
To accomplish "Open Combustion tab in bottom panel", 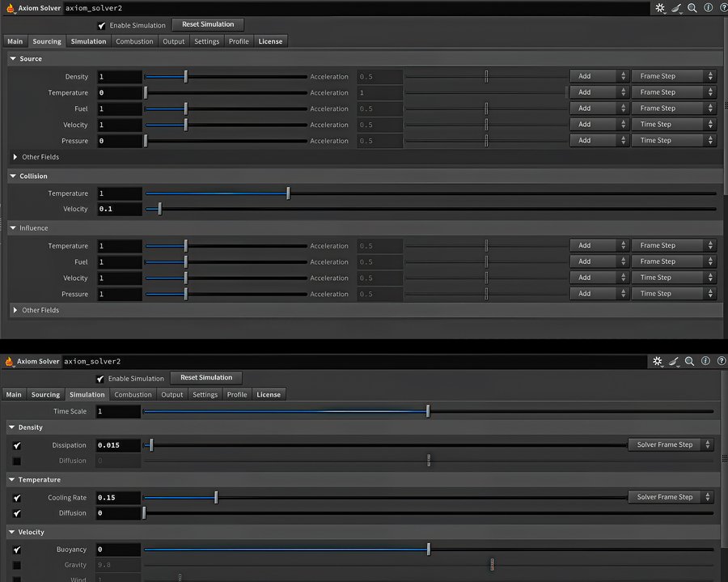I will pyautogui.click(x=133, y=394).
